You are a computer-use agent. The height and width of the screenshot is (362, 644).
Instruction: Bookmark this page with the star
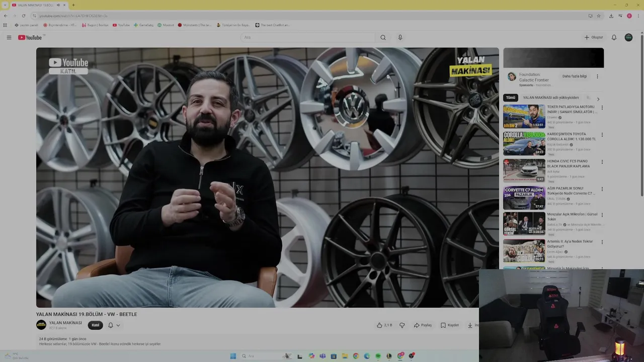599,16
